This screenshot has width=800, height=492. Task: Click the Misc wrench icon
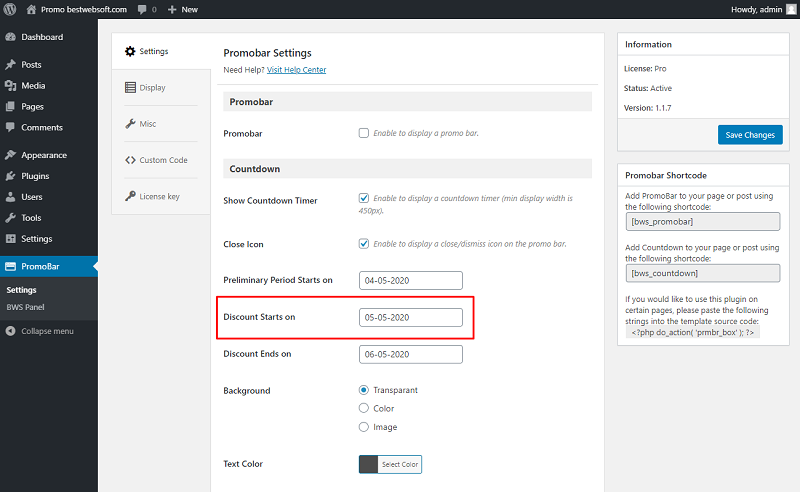click(x=130, y=124)
